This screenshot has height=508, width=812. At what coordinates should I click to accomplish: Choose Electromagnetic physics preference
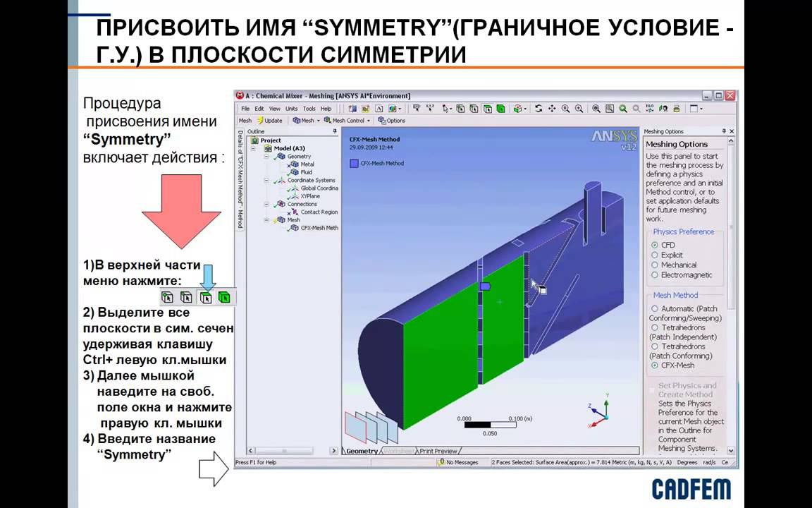tap(655, 274)
